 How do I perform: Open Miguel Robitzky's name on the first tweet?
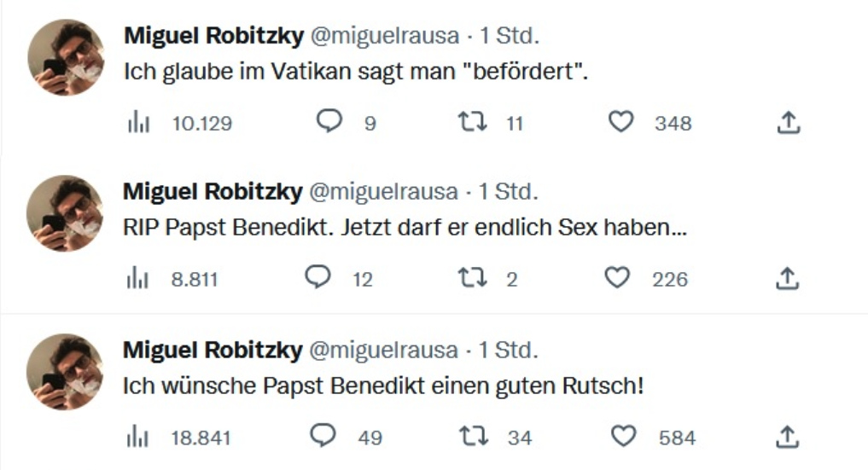213,36
